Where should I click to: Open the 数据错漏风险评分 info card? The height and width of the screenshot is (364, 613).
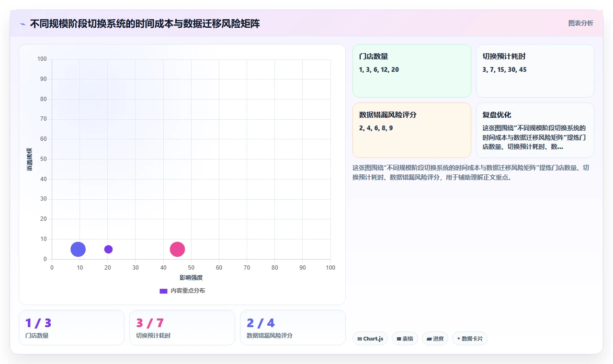(x=412, y=130)
